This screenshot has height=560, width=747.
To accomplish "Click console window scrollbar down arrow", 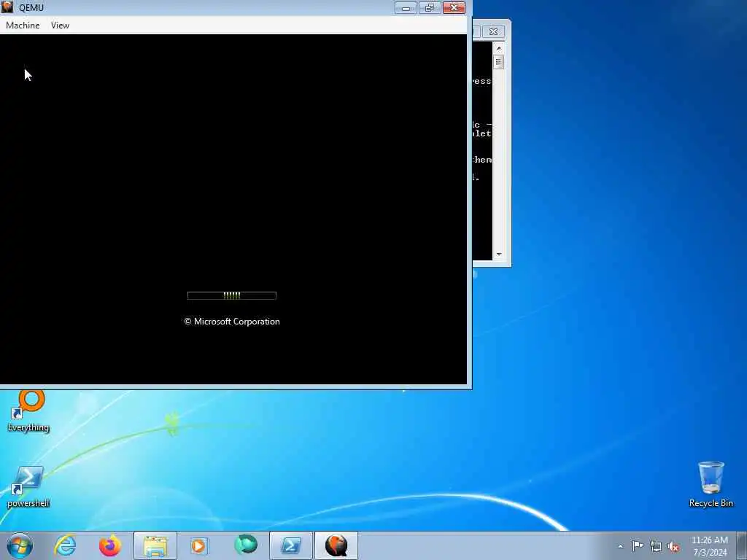I will [x=499, y=254].
